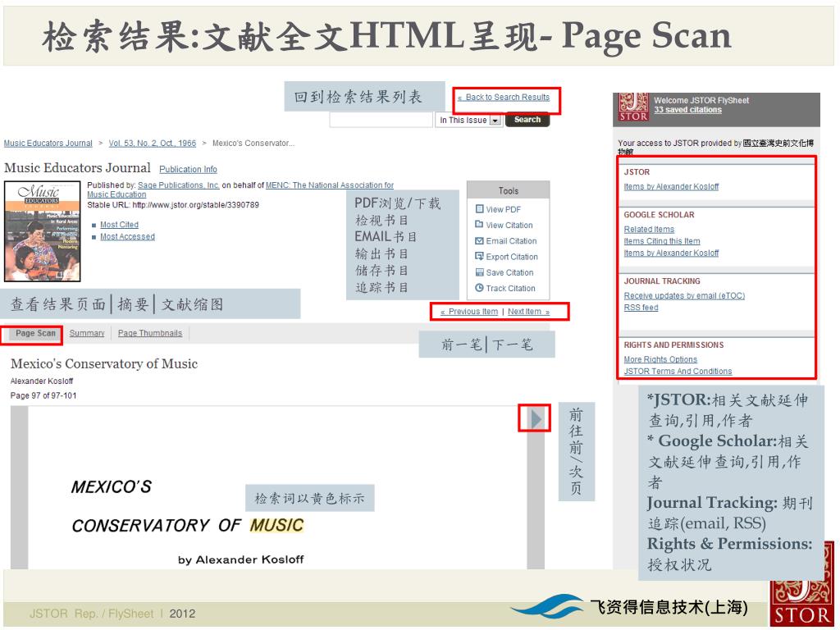Image resolution: width=840 pixels, height=630 pixels.
Task: Click the Music Educators Journal cover thumbnail
Action: click(43, 231)
